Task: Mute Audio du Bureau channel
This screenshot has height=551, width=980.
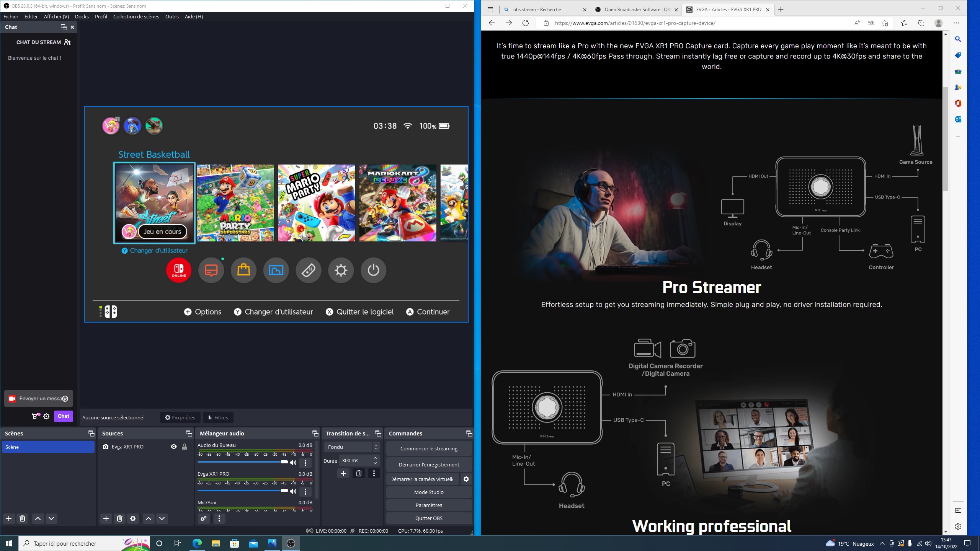Action: 293,463
